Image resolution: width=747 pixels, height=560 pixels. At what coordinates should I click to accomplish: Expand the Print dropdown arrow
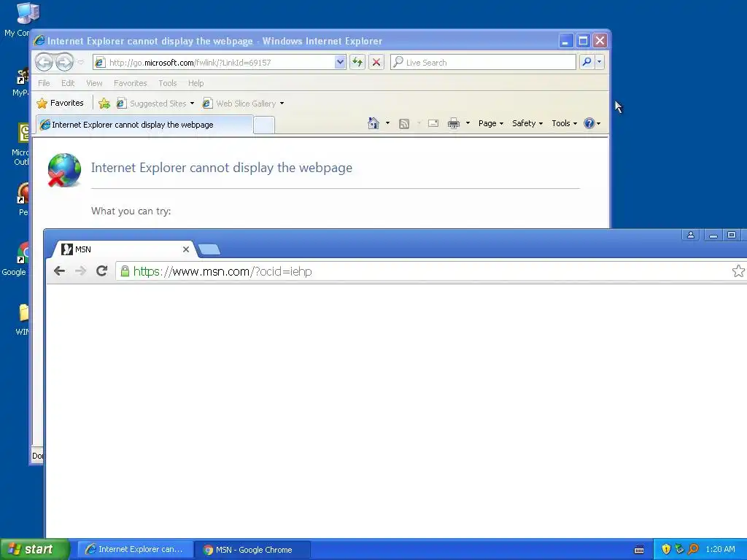click(468, 123)
